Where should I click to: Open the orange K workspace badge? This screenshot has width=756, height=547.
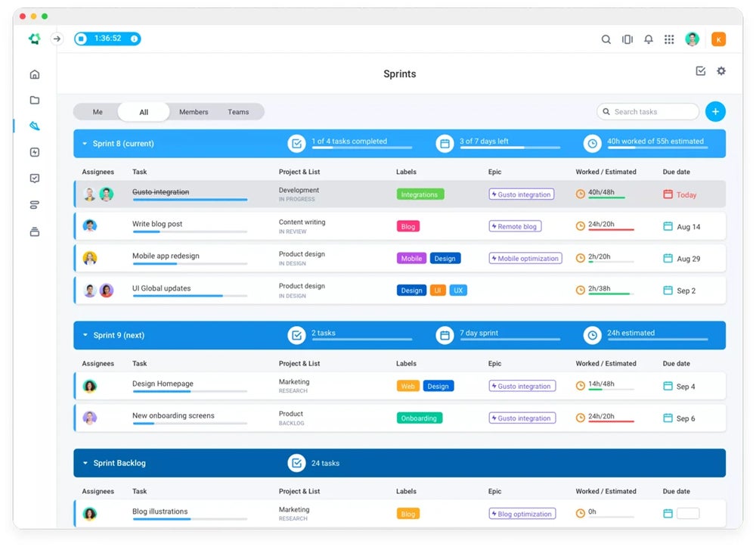coord(718,39)
